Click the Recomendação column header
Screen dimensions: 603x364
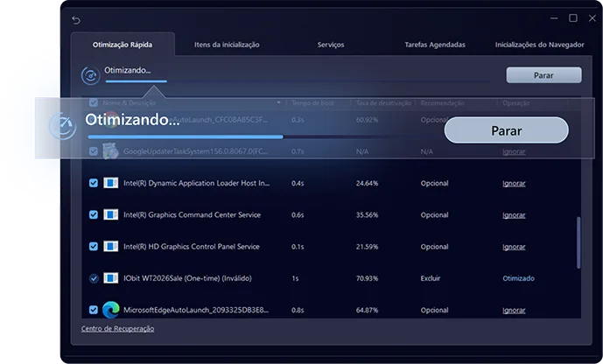pos(442,103)
